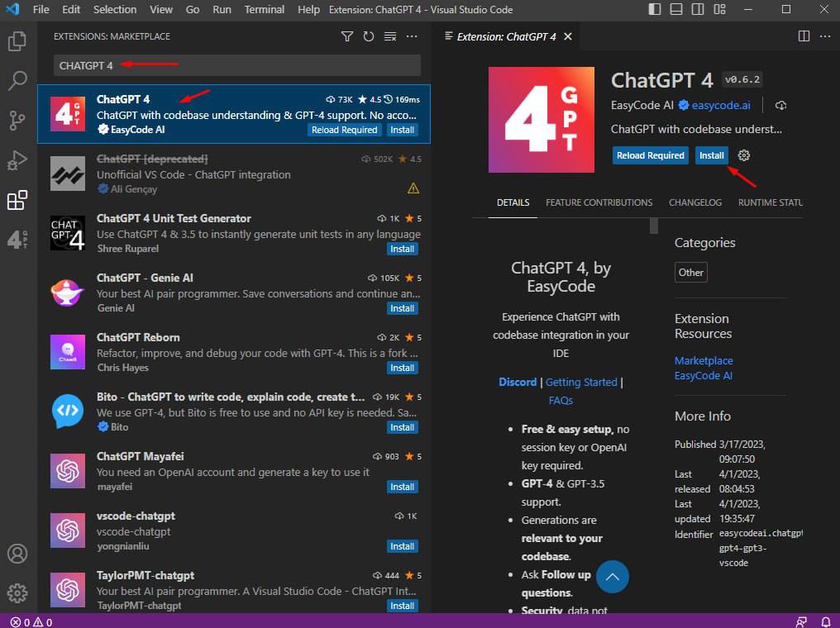Install ChatGPT Reborn extension

click(x=402, y=368)
